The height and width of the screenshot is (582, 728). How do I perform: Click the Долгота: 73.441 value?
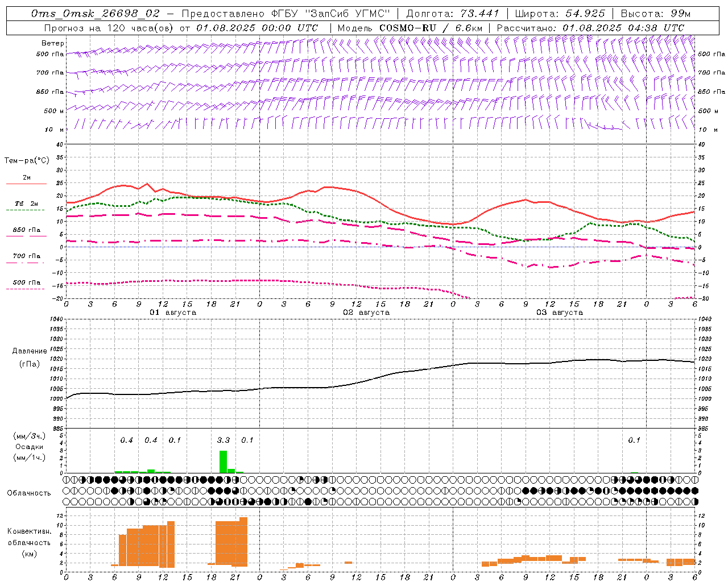click(x=453, y=14)
